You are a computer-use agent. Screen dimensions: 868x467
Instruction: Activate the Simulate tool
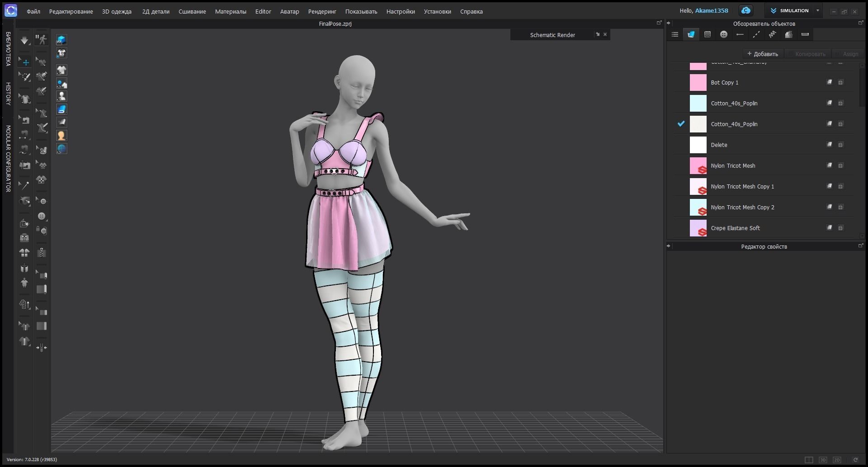click(25, 40)
